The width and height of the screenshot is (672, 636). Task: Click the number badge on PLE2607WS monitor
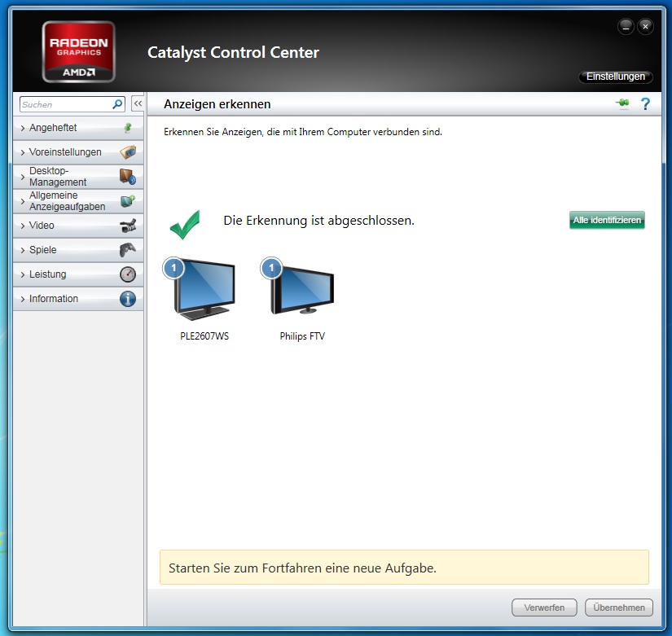click(173, 268)
